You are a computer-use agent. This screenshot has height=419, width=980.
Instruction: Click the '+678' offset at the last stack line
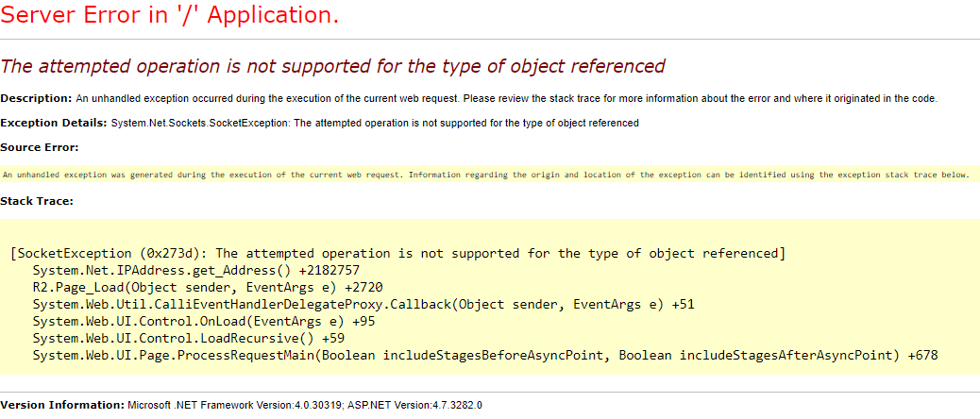[x=922, y=355]
